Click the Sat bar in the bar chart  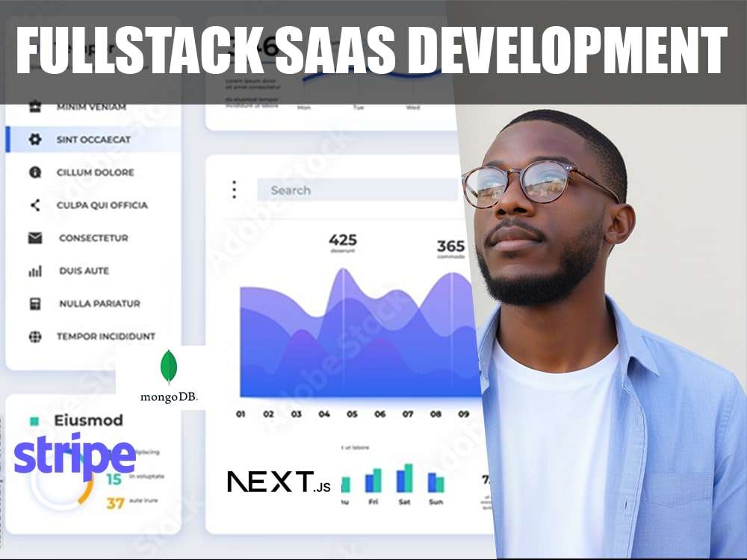404,478
